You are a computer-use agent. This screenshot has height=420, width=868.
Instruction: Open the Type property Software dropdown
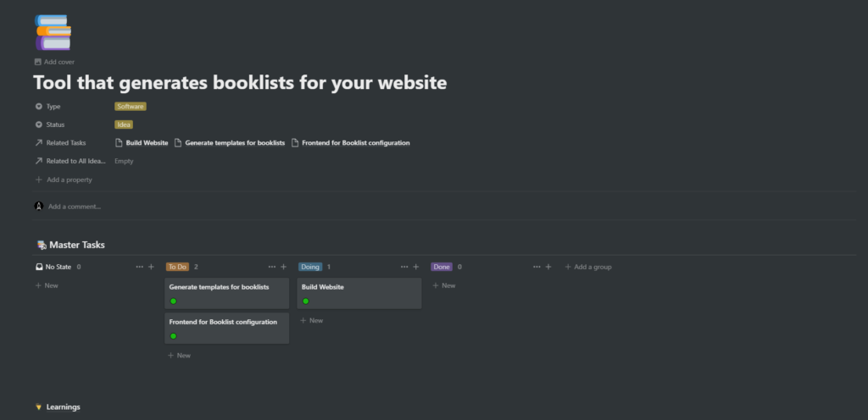tap(131, 107)
